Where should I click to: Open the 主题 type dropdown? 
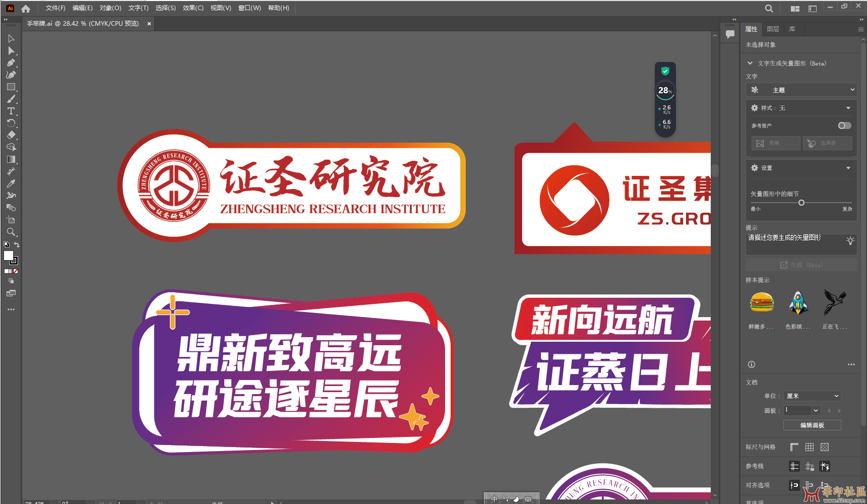[801, 90]
